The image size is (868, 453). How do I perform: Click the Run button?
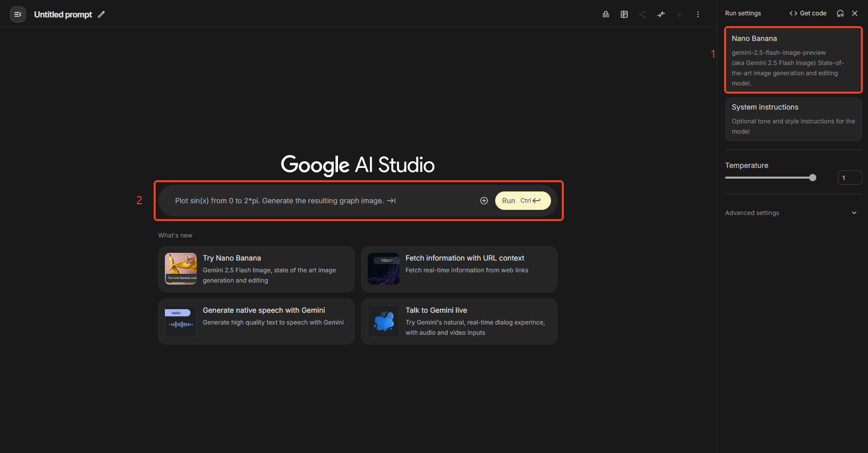point(523,201)
